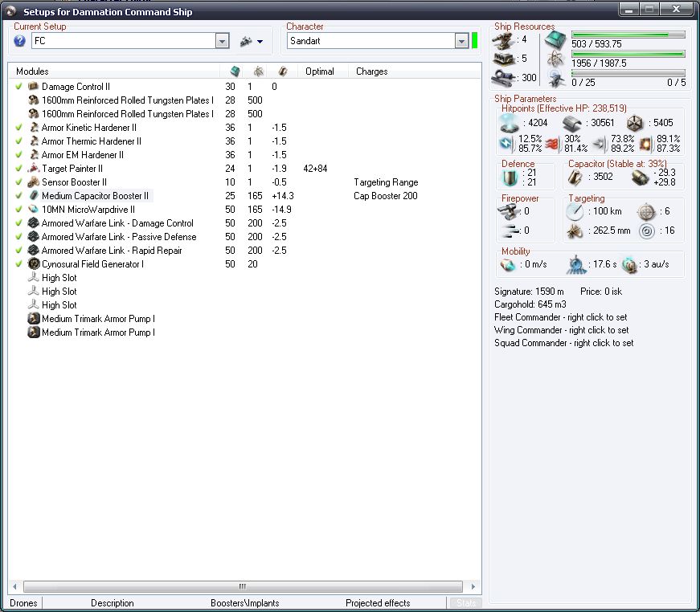Click the calibration icon showing 300
Image resolution: width=700 pixels, height=612 pixels.
click(504, 78)
